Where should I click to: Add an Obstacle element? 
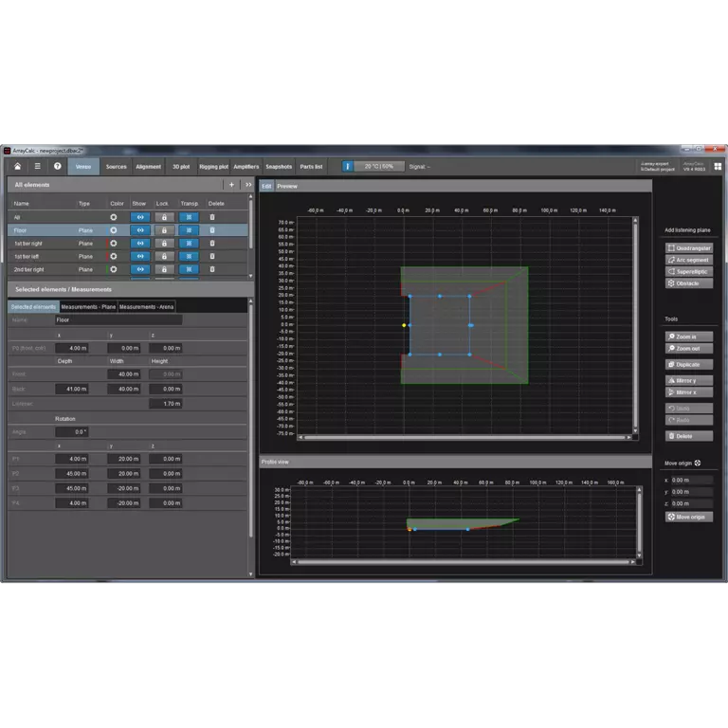pos(689,283)
